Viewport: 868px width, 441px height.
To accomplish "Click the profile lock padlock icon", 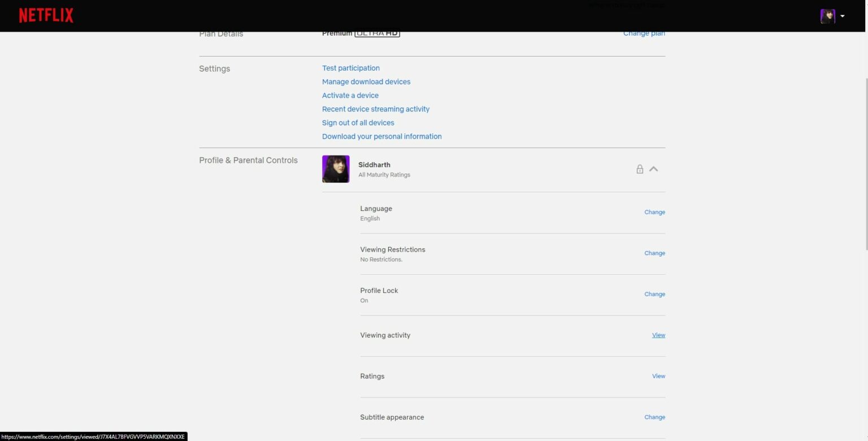I will [x=640, y=169].
